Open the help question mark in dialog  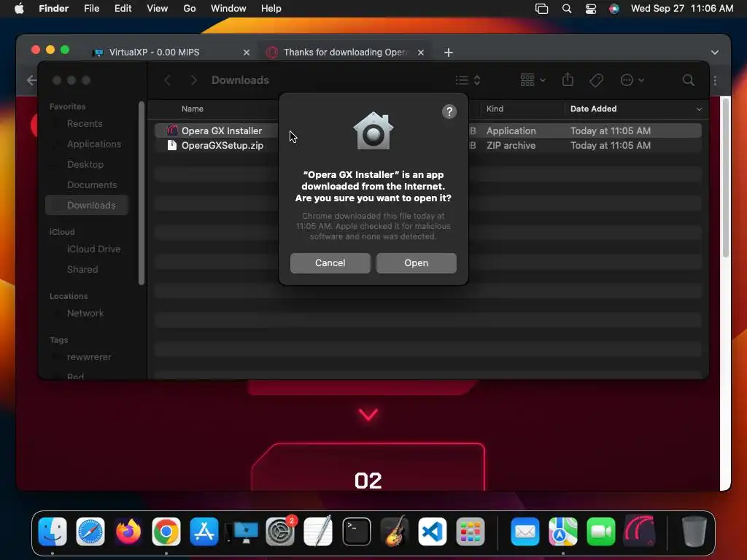tap(449, 112)
